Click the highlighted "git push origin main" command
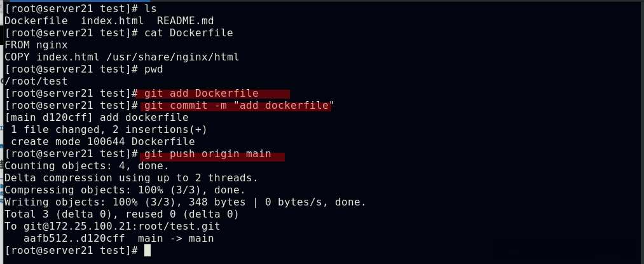This screenshot has width=644, height=264. pyautogui.click(x=208, y=154)
